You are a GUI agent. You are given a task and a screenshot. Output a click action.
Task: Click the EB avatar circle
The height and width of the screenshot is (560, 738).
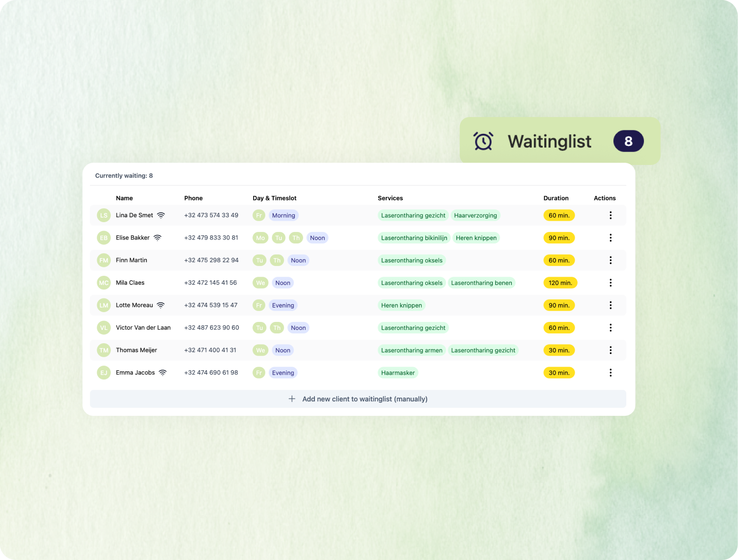pyautogui.click(x=104, y=238)
